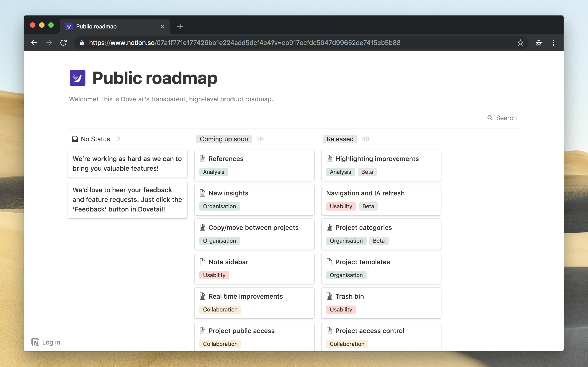Click the Coming up soon status label

(224, 139)
